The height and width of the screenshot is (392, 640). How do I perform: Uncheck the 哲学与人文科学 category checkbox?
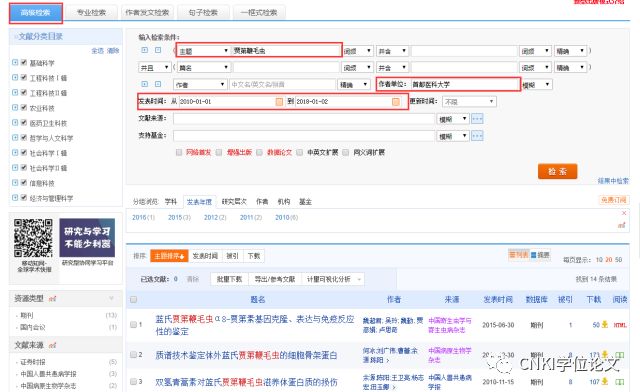tap(24, 138)
